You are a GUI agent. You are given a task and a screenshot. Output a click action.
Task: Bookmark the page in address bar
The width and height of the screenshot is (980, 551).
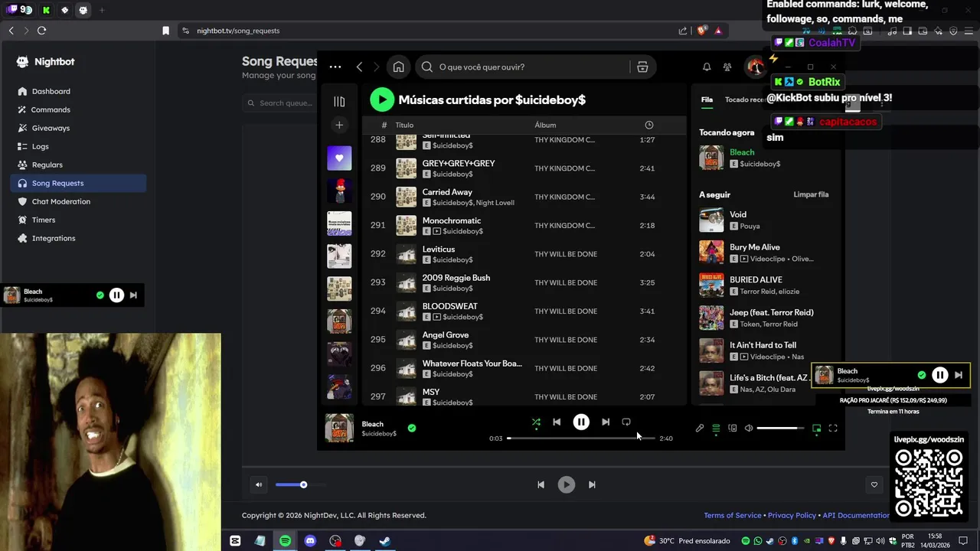click(165, 31)
